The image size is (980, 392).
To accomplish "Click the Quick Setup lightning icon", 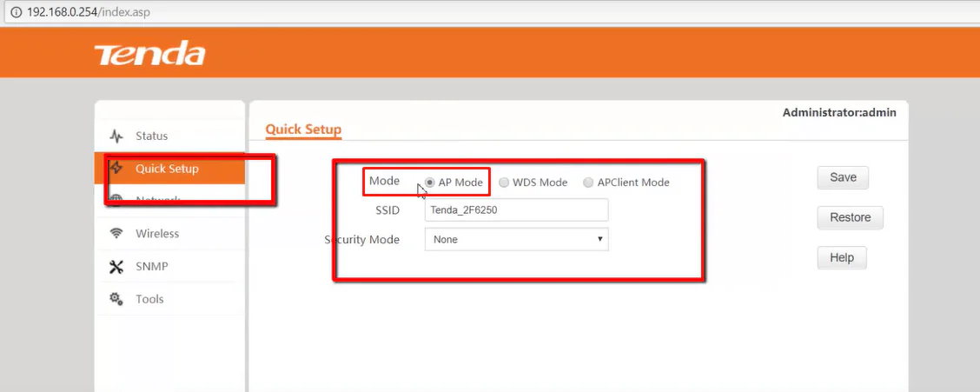I will pyautogui.click(x=116, y=168).
